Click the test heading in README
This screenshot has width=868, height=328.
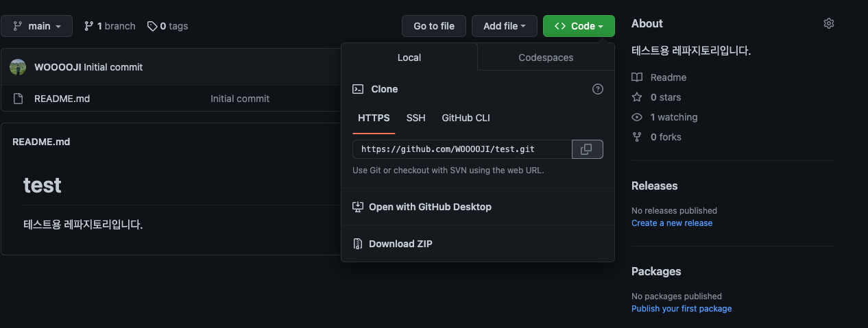[x=43, y=185]
